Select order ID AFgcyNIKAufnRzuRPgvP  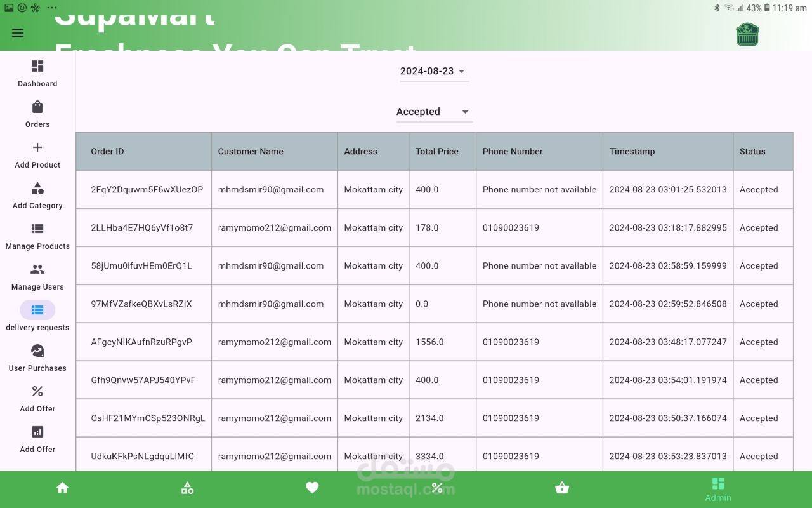pos(141,342)
